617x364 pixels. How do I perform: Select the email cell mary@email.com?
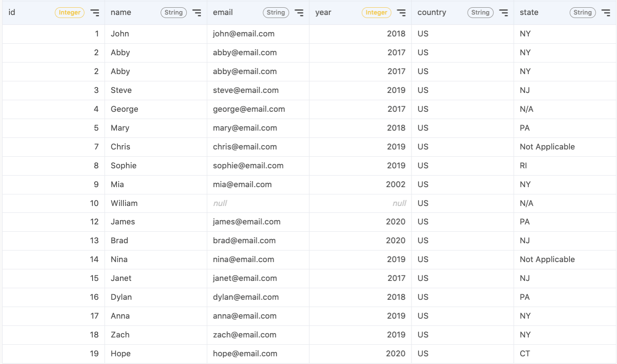tap(258, 128)
